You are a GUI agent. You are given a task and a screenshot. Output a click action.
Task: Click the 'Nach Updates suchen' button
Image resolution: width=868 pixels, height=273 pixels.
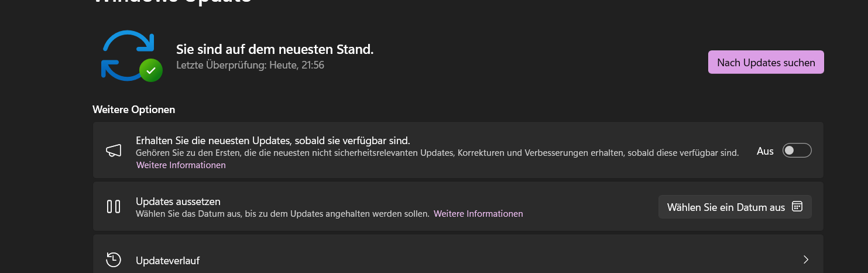click(x=766, y=62)
